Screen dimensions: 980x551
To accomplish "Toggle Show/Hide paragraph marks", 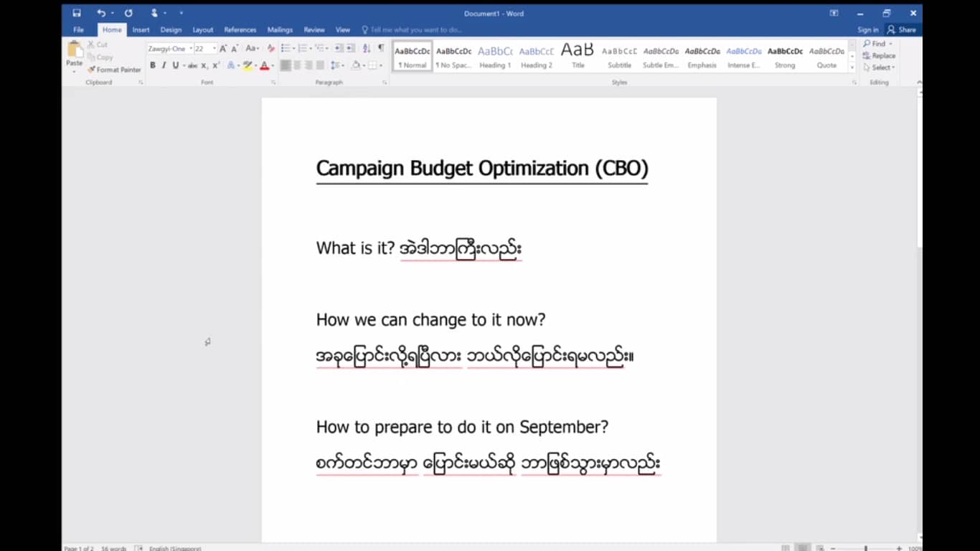I will tap(381, 48).
